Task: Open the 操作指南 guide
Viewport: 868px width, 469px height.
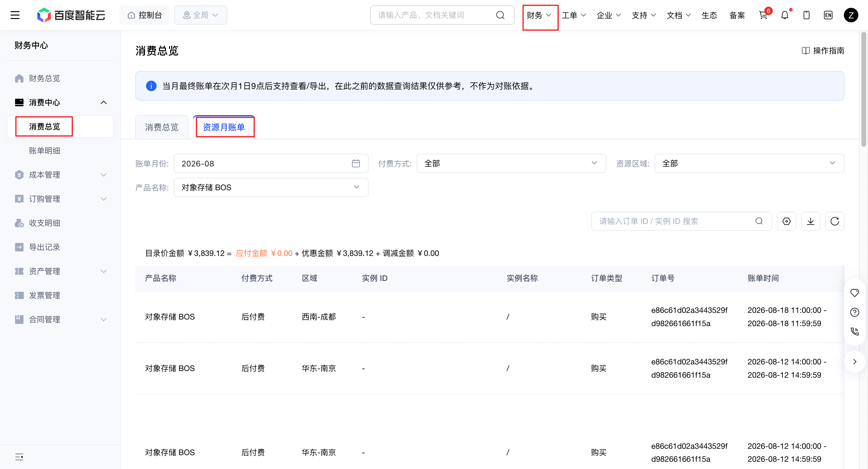Action: [823, 51]
